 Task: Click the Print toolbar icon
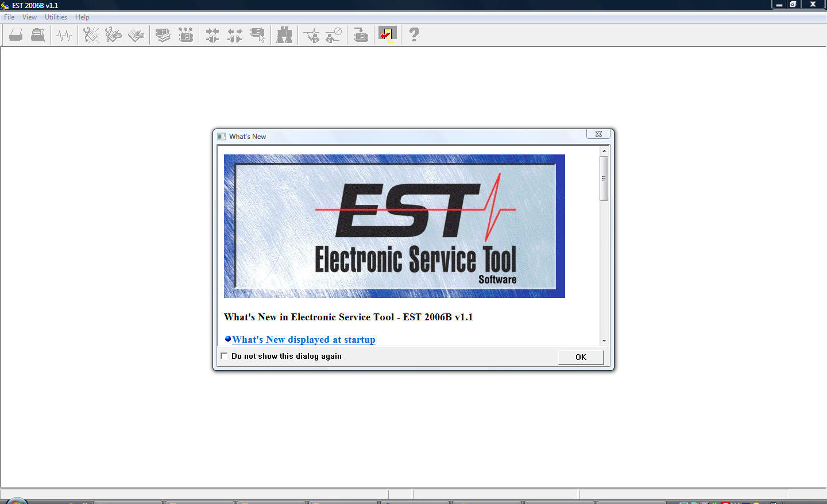point(16,35)
